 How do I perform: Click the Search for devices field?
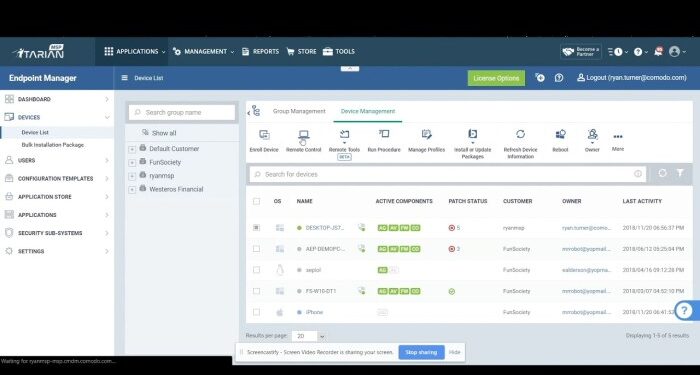pos(448,174)
